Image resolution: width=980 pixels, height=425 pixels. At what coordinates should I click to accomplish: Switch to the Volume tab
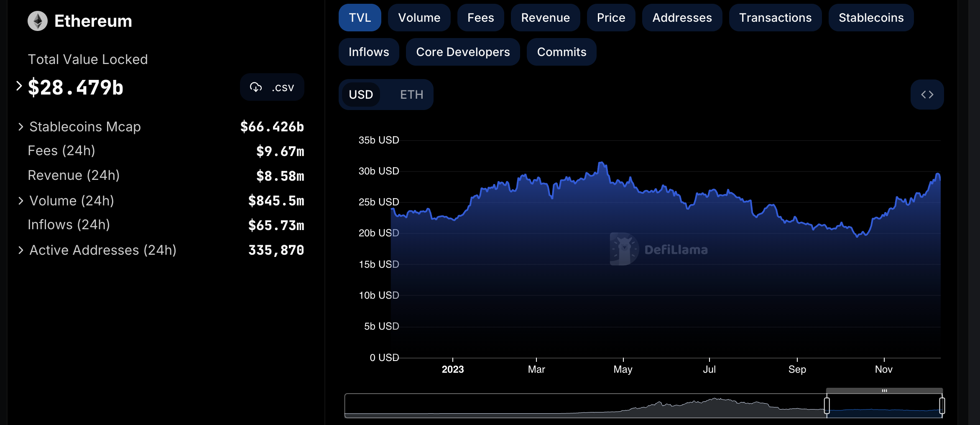(x=419, y=18)
